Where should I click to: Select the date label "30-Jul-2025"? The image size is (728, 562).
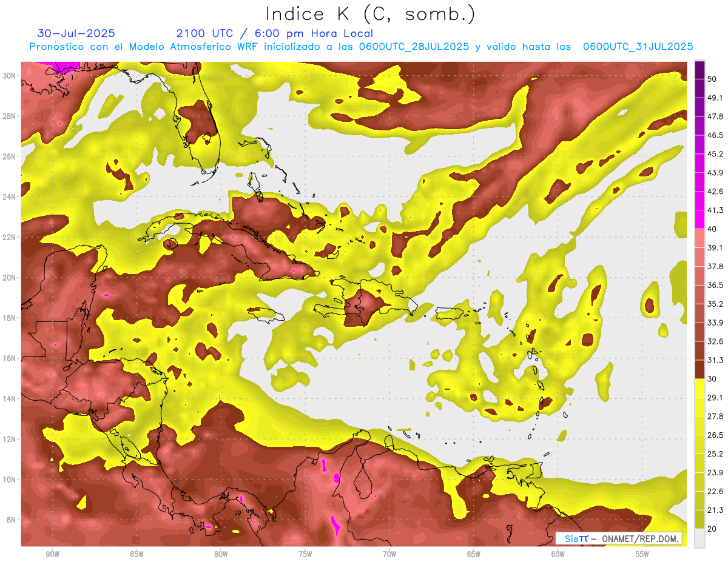[76, 33]
